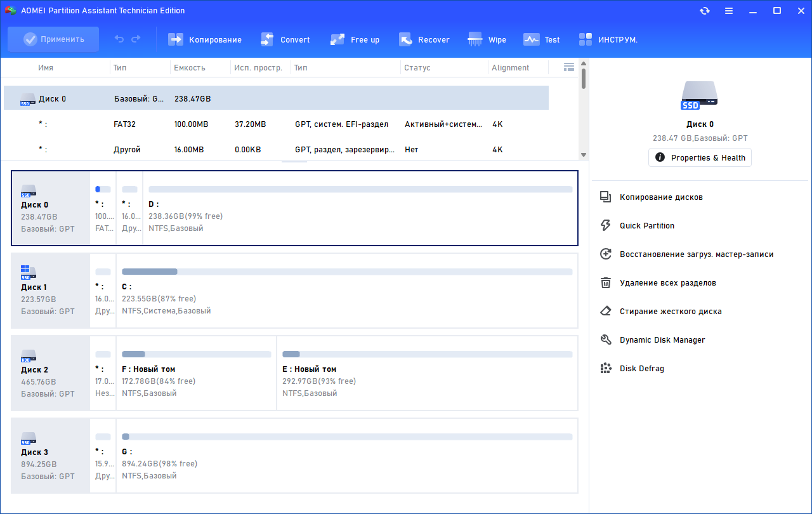Toggle the list view columns icon
This screenshot has width=812, height=514.
[568, 67]
